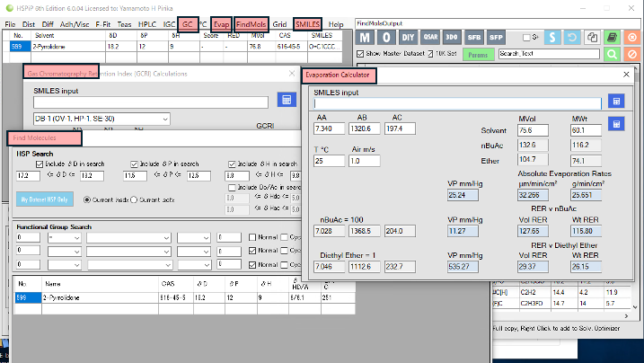Viewport: 644px width, 363px height.
Task: Click the SFB toolbar icon
Action: click(474, 37)
